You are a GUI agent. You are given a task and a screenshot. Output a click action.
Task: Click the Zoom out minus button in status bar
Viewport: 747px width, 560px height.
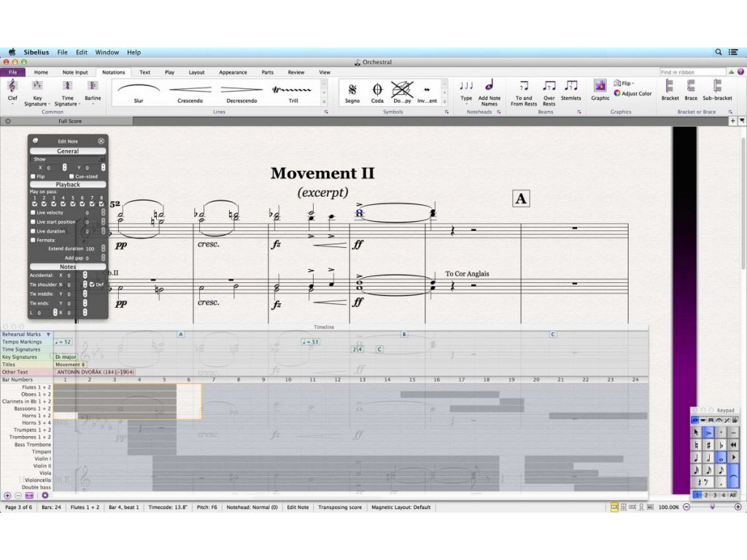(686, 507)
